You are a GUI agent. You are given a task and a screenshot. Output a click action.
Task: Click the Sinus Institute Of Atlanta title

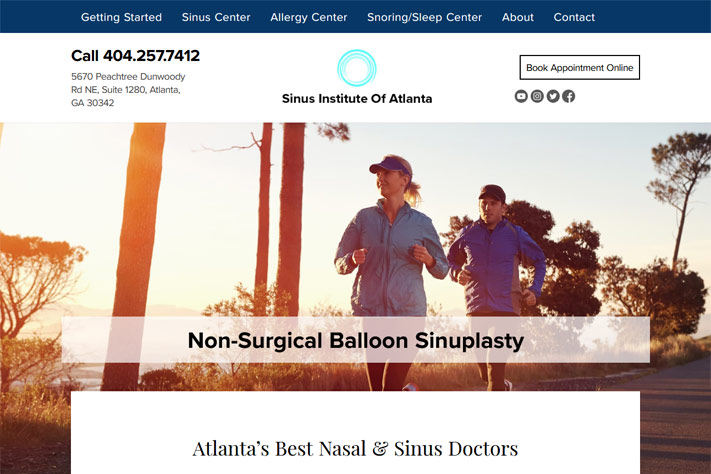click(357, 98)
